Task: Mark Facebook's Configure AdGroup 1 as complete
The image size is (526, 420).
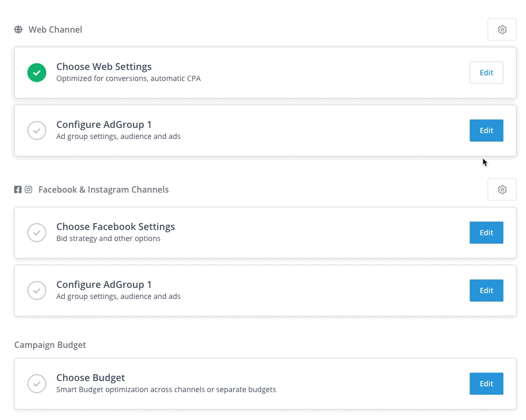Action: [x=37, y=290]
